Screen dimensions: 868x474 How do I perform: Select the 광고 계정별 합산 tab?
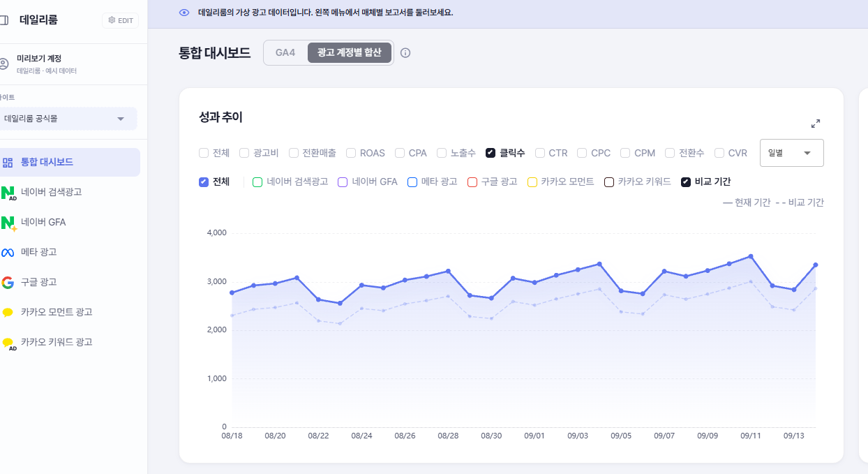pyautogui.click(x=350, y=53)
